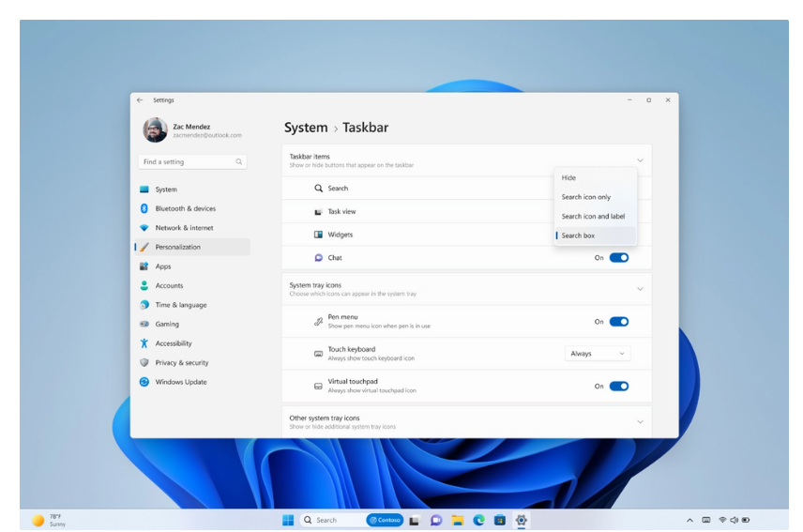This screenshot has height=532, width=803.
Task: Select Search icon and label option
Action: [595, 217]
